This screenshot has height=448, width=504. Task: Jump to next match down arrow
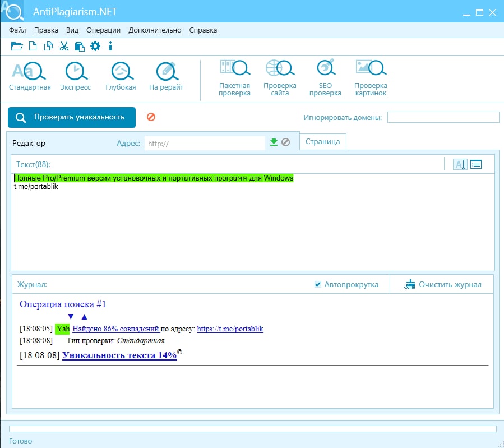pyautogui.click(x=71, y=317)
